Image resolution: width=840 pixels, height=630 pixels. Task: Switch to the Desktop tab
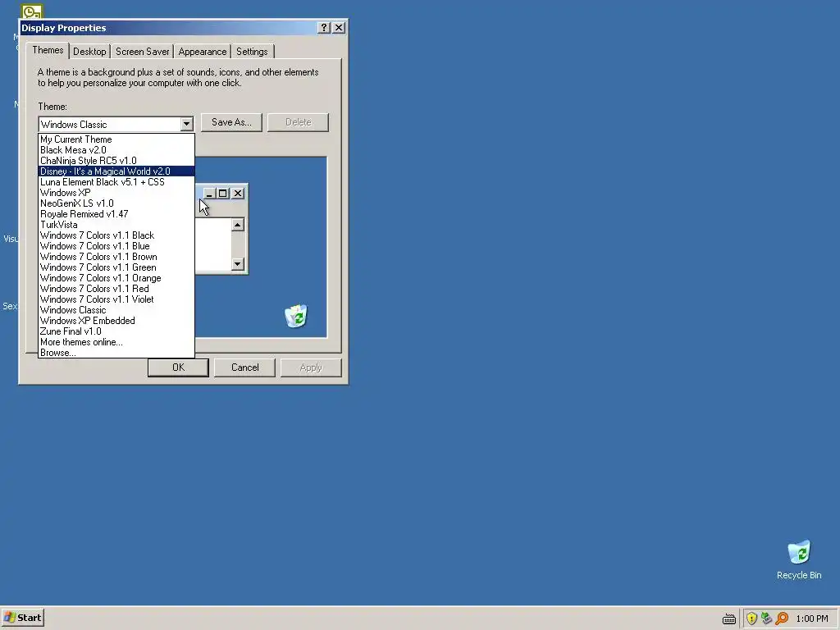click(89, 52)
